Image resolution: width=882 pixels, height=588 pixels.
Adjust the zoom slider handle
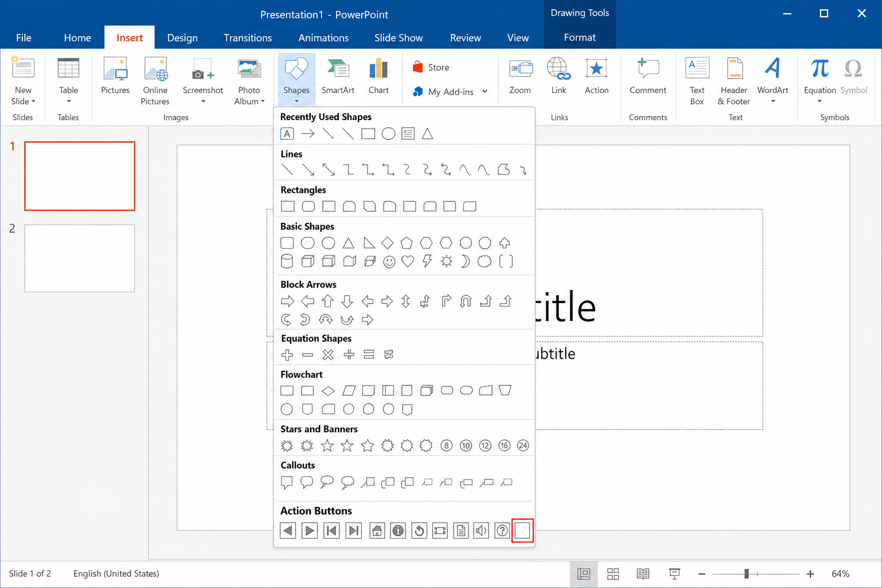point(746,574)
